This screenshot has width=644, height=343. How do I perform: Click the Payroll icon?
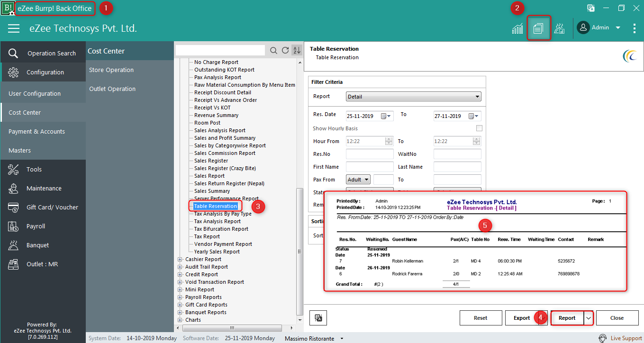click(13, 226)
